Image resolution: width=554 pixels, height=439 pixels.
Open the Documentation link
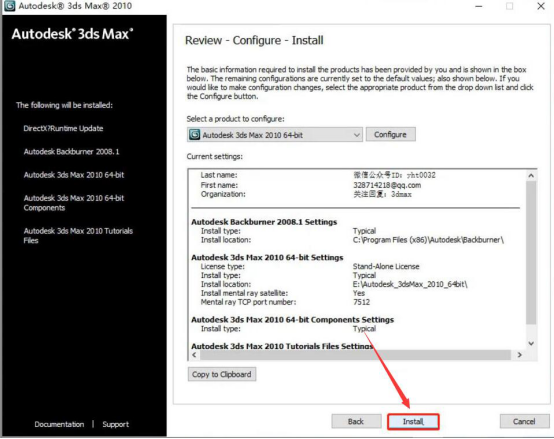pos(59,424)
